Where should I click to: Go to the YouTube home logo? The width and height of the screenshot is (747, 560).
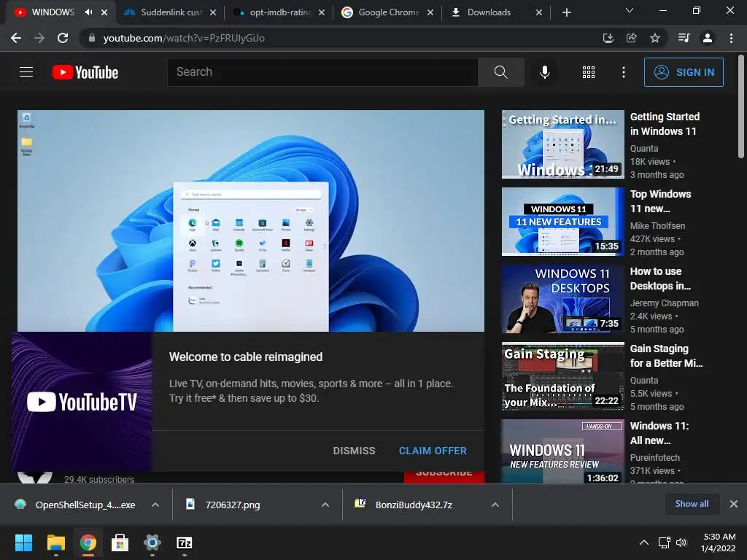pyautogui.click(x=85, y=72)
